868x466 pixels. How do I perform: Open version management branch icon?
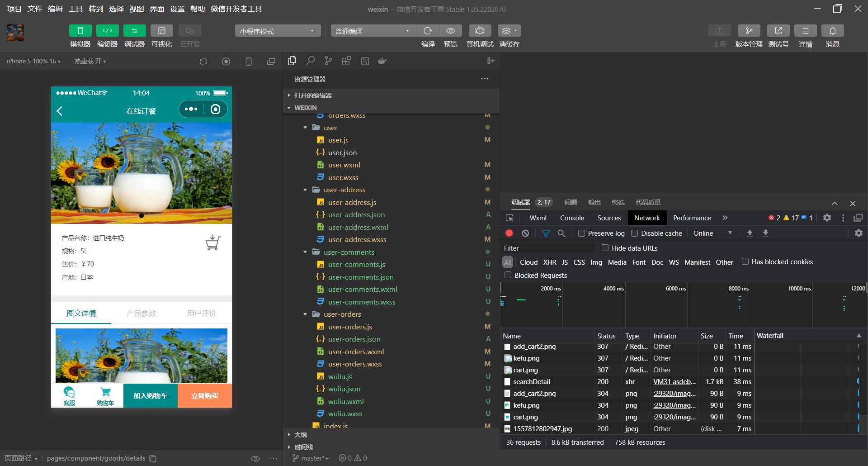pos(749,31)
